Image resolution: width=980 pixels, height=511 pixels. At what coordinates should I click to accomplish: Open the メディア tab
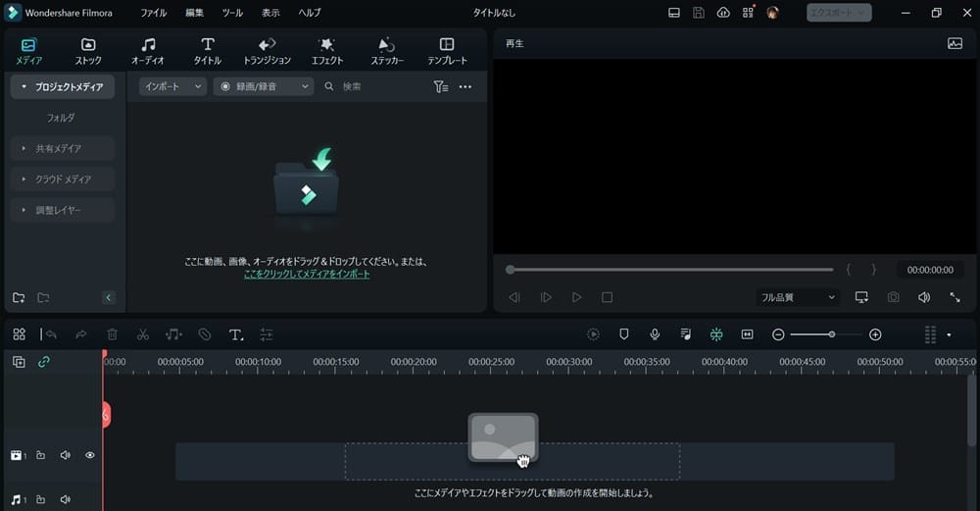click(28, 51)
